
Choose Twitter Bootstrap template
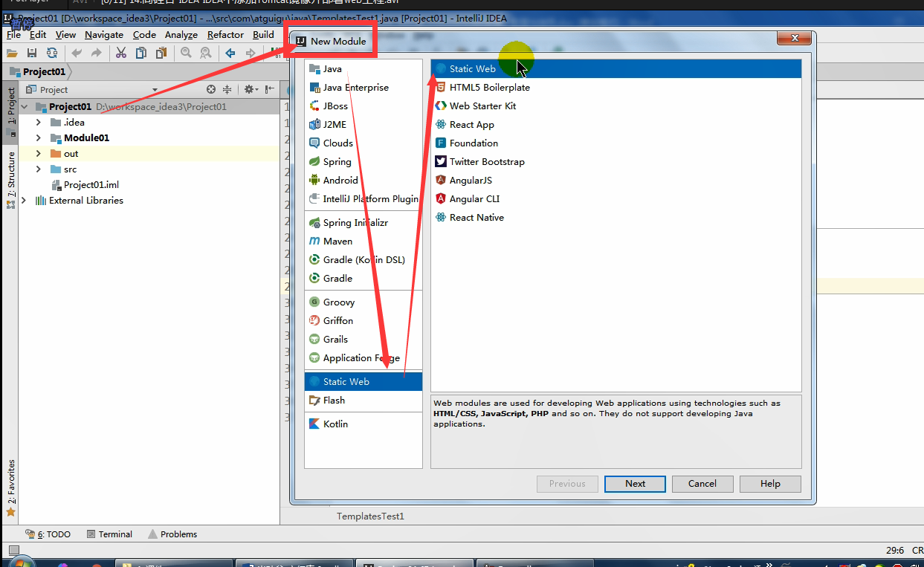pyautogui.click(x=616, y=162)
